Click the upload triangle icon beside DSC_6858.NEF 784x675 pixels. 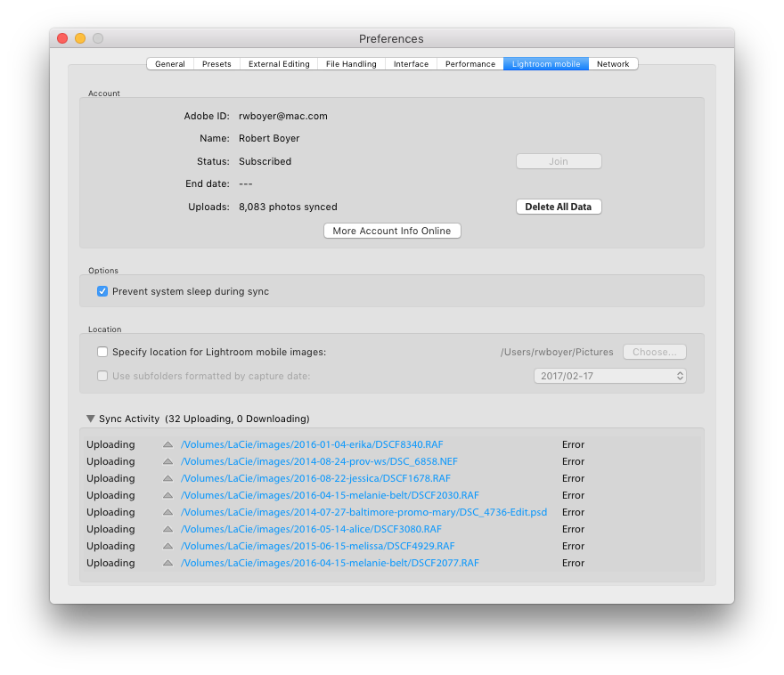coord(168,461)
